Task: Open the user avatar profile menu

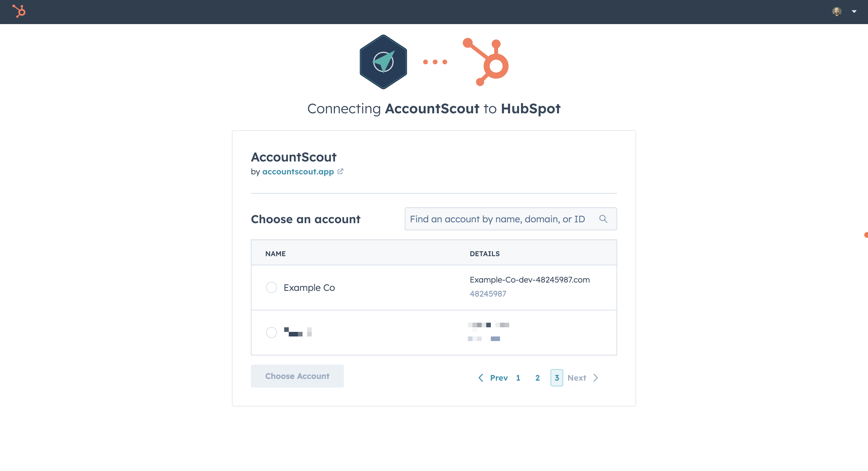Action: tap(837, 11)
